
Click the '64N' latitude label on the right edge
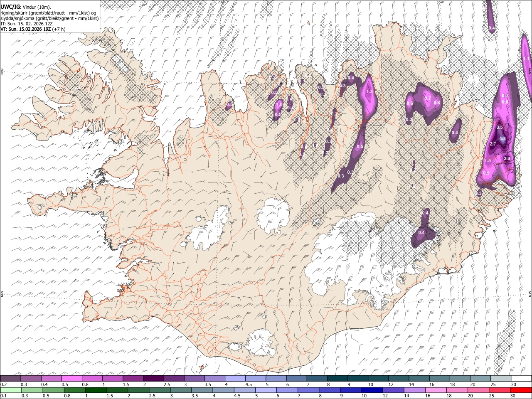[530, 293]
